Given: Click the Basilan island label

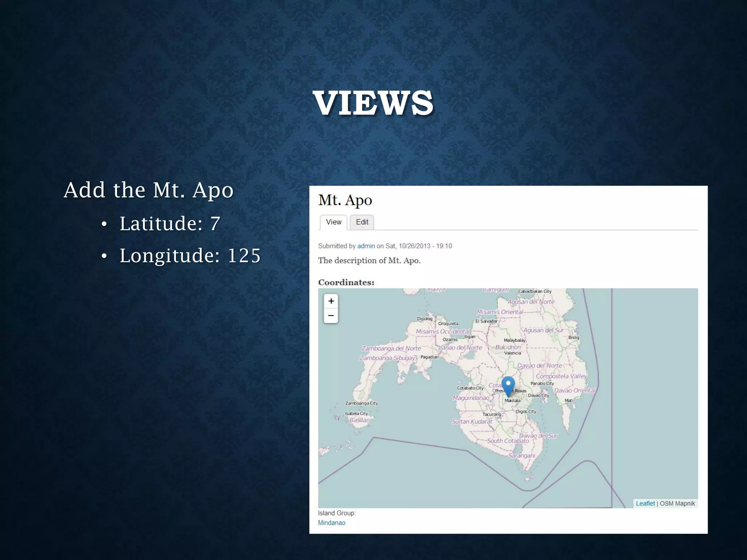Looking at the screenshot, I should pos(359,420).
